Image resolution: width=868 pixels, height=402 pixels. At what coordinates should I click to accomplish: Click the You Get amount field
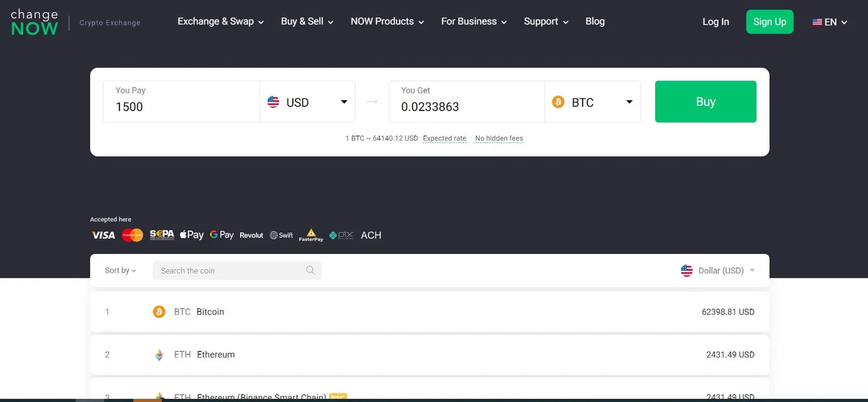coord(466,102)
